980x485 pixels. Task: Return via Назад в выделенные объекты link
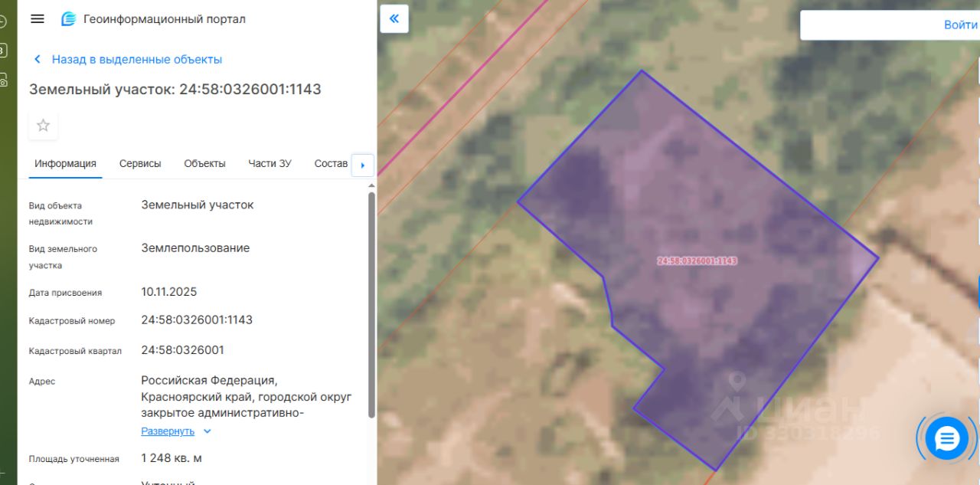[137, 59]
